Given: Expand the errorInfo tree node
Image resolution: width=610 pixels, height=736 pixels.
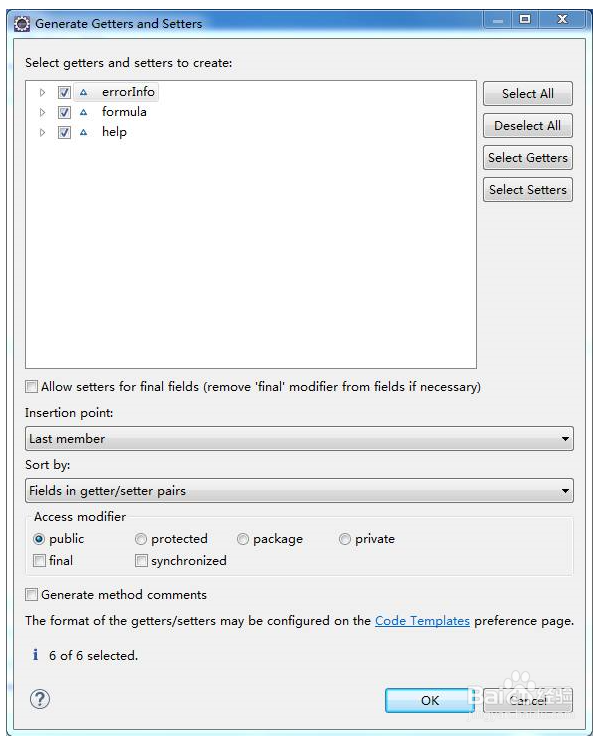Looking at the screenshot, I should click(x=42, y=92).
